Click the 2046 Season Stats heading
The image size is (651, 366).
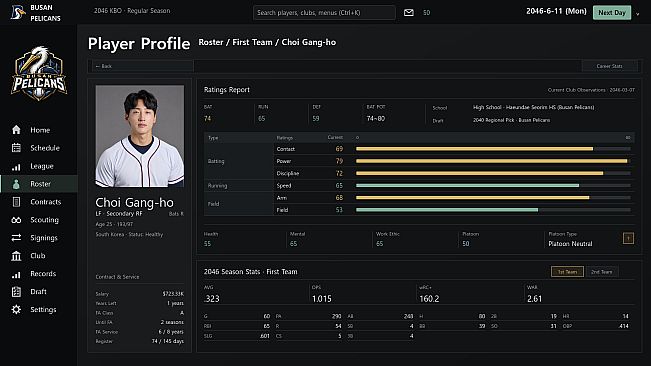[x=250, y=272]
